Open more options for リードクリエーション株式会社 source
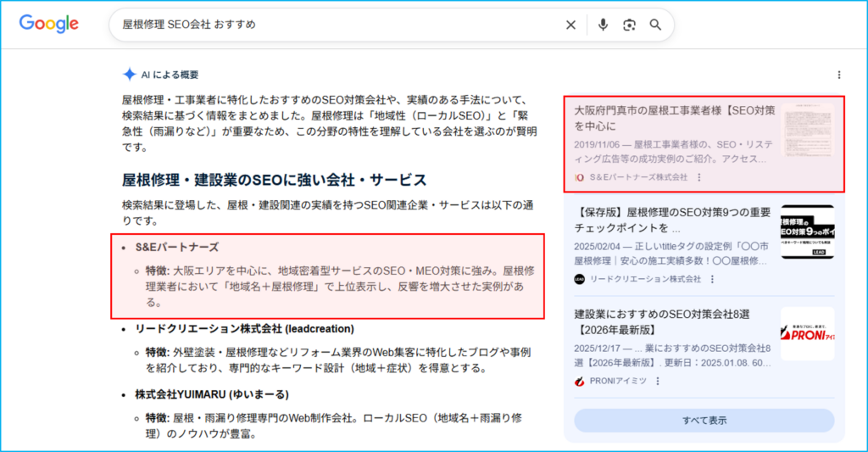Screen dimensions: 868x452 pos(713,279)
